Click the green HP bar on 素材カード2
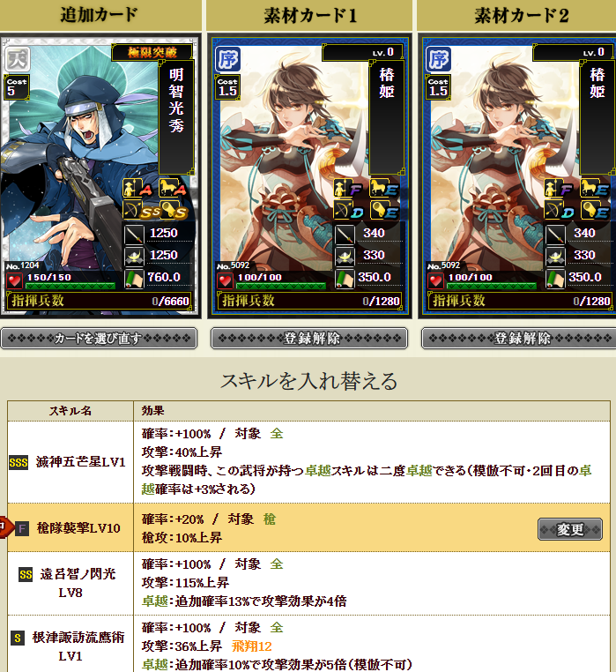This screenshot has height=672, width=616. (x=491, y=286)
